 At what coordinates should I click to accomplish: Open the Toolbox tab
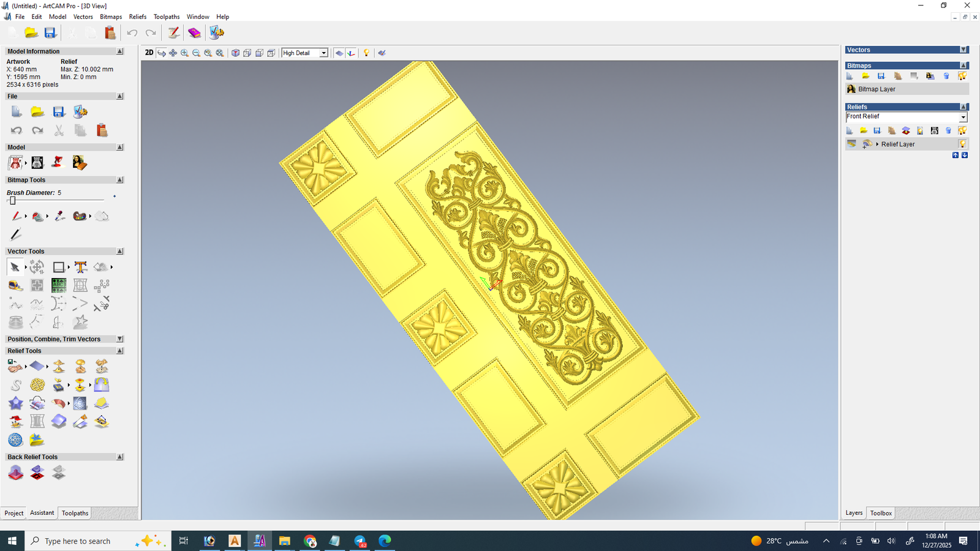881,513
